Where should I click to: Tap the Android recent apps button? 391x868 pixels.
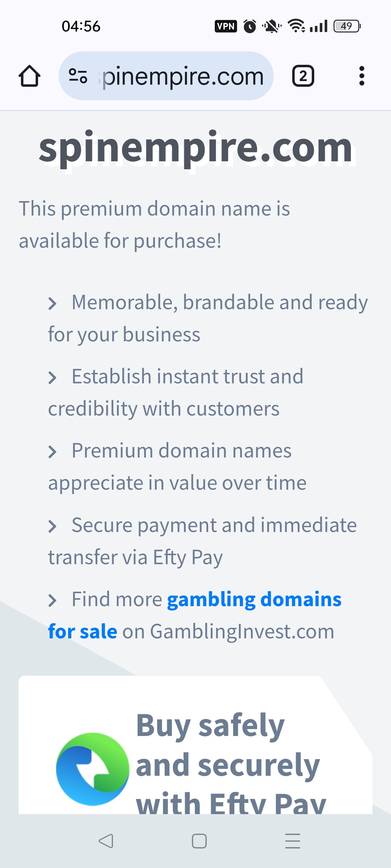pos(293,841)
